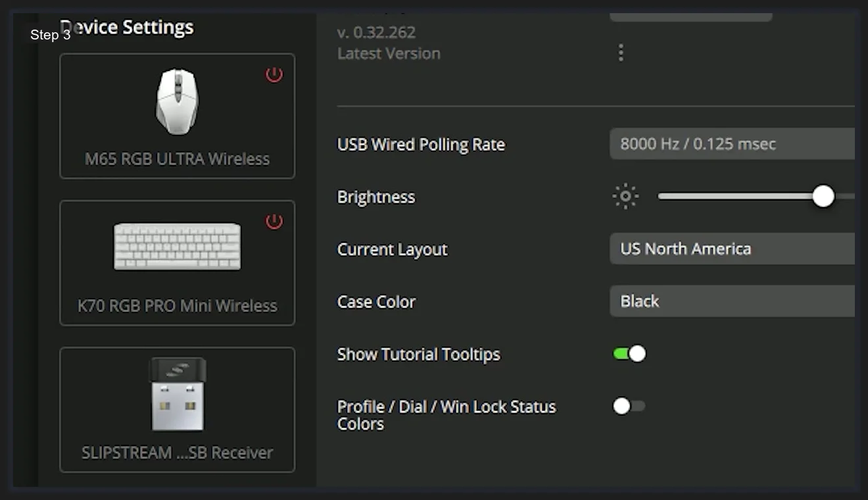868x500 pixels.
Task: Click the Latest Version text
Action: click(388, 53)
